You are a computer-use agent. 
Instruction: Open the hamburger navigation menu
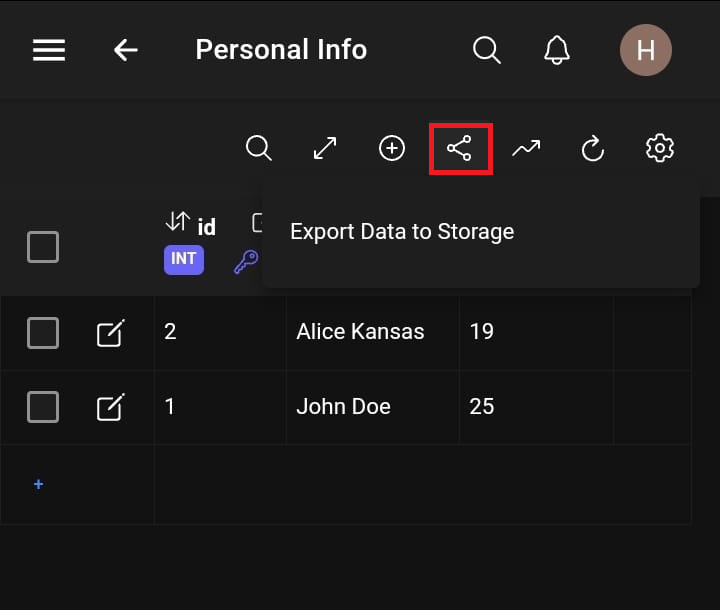pyautogui.click(x=49, y=50)
